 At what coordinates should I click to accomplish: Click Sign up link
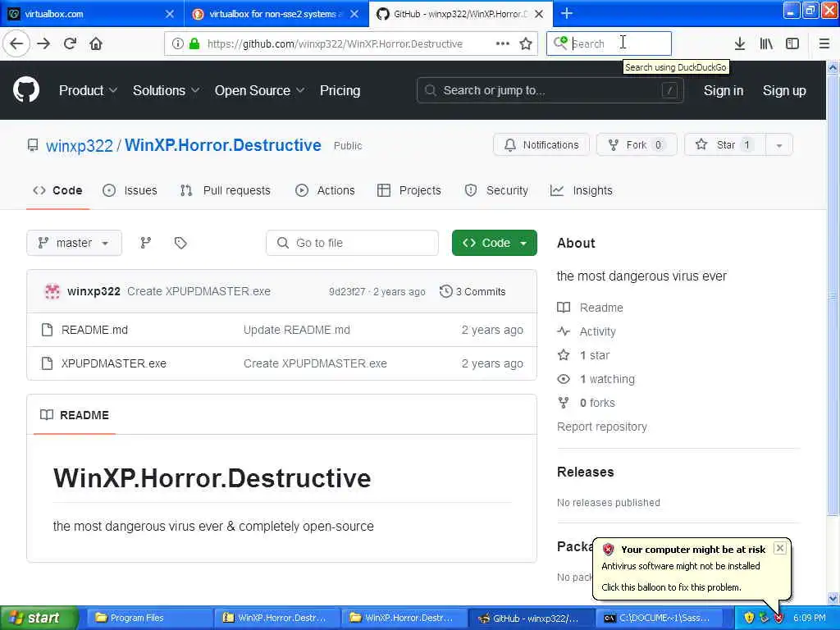784,90
